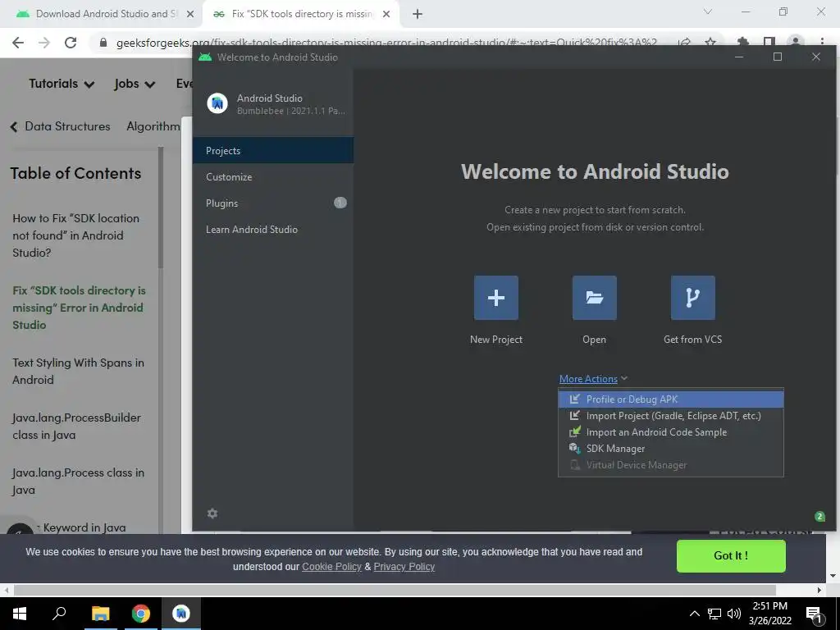Click the Plugins update count badge
Image resolution: width=840 pixels, height=630 pixels.
point(340,203)
